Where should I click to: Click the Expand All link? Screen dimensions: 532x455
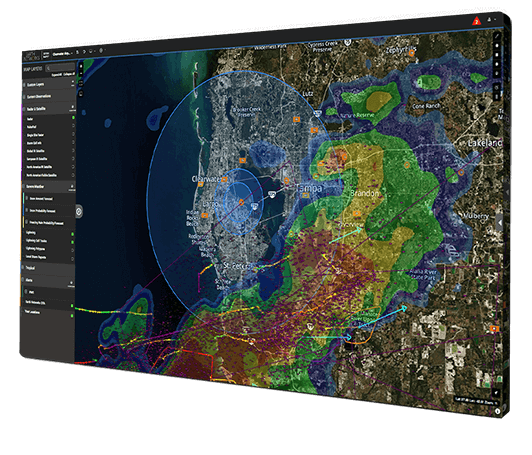point(56,74)
